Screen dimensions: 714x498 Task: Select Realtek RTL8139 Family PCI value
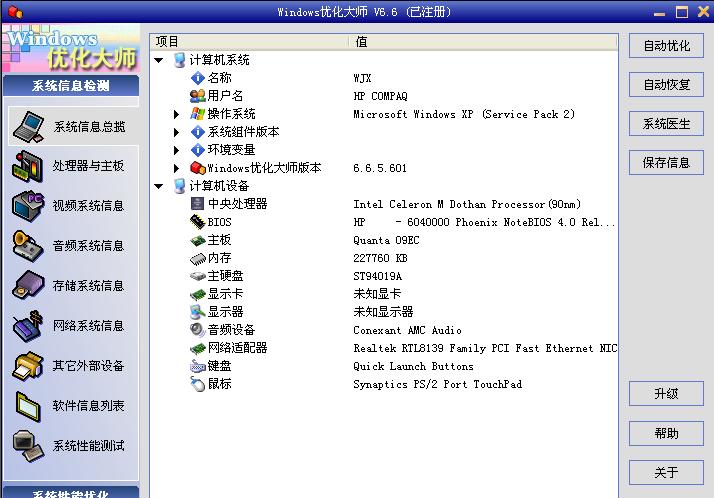tap(485, 348)
